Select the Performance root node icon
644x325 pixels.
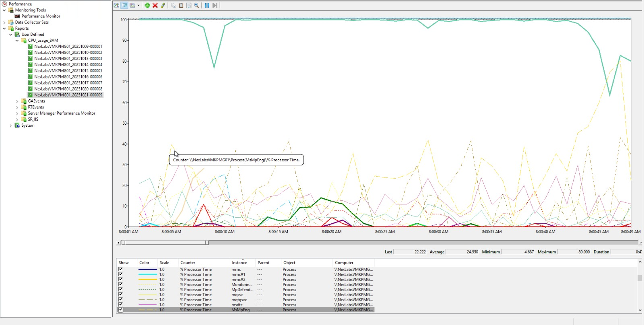click(x=5, y=4)
